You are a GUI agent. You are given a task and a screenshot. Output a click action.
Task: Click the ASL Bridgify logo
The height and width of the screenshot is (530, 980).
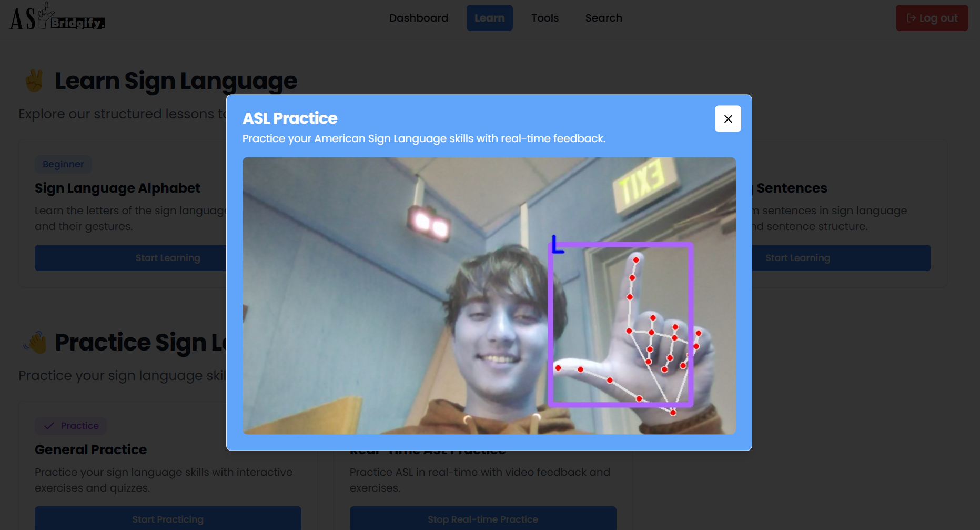click(x=57, y=17)
